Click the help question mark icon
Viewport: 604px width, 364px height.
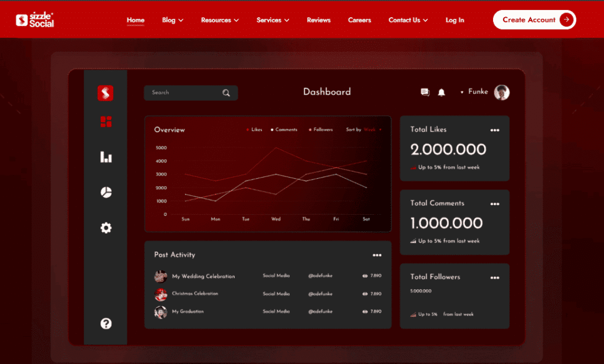(106, 323)
